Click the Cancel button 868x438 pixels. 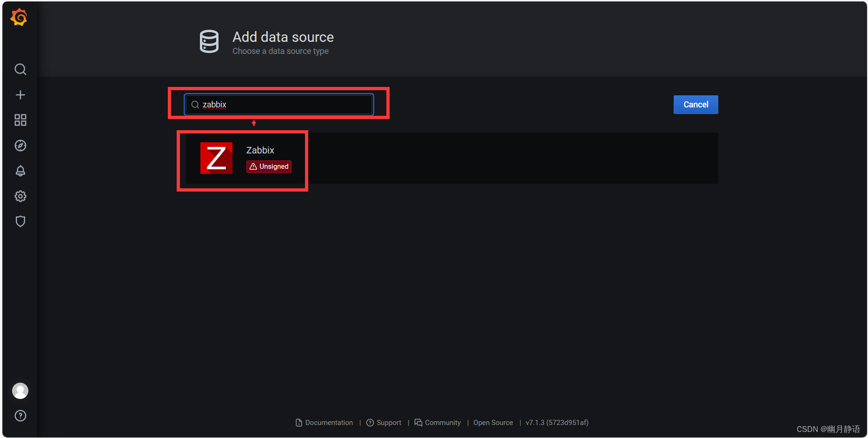click(696, 105)
